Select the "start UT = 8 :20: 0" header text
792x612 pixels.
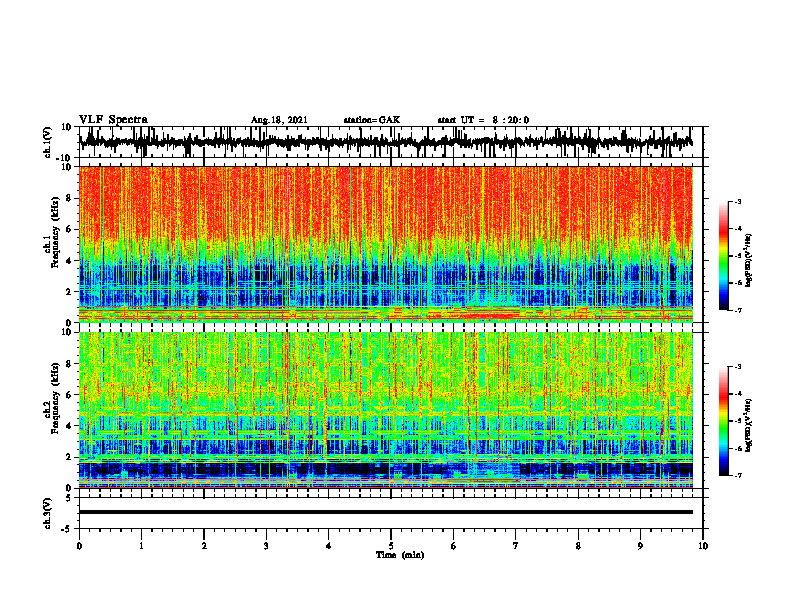[x=483, y=120]
